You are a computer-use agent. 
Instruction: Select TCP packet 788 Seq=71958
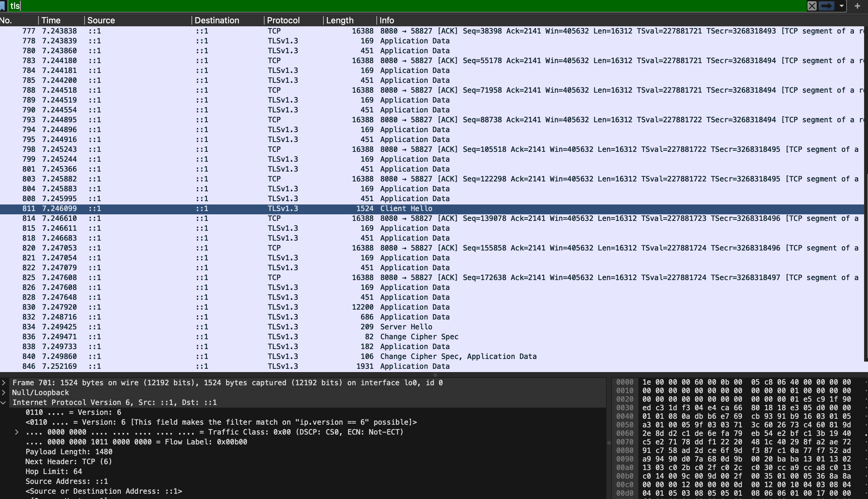point(432,90)
